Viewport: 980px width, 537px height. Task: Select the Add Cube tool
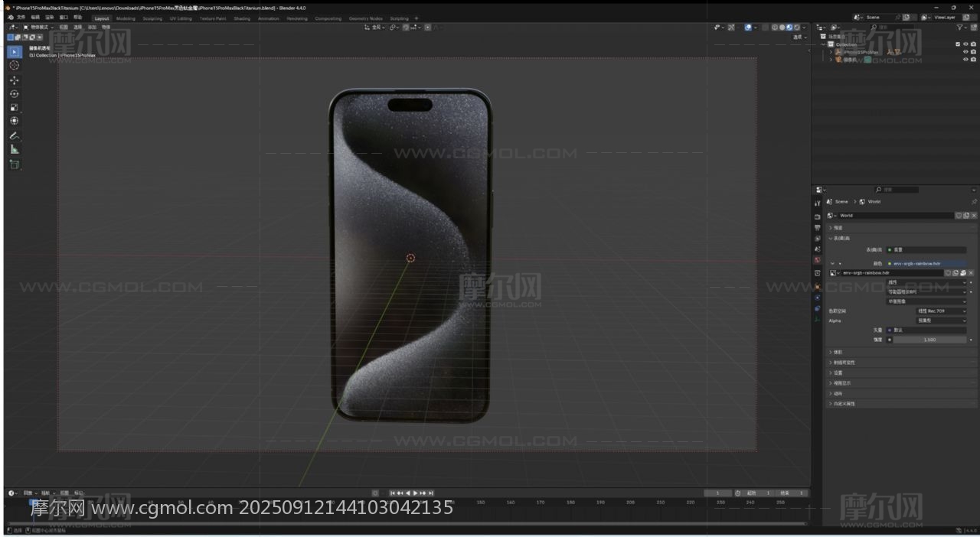(14, 164)
